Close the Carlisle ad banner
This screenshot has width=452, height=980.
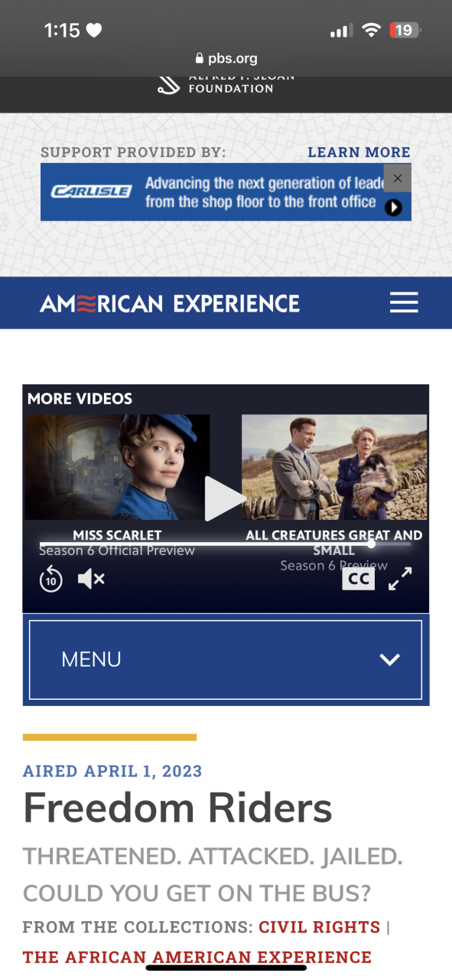point(397,178)
